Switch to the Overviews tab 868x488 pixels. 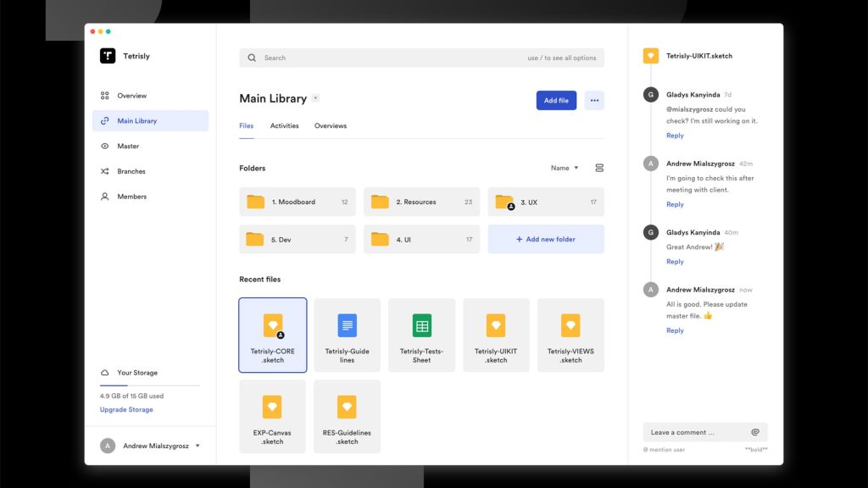tap(331, 125)
